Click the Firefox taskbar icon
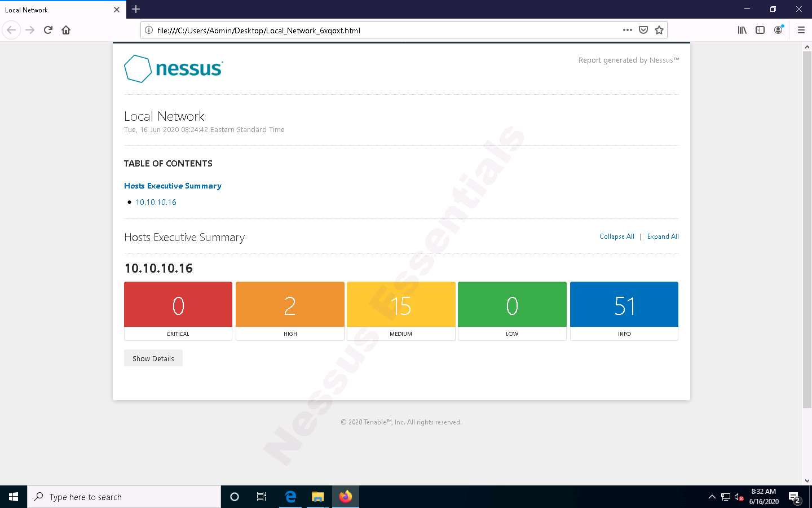Viewport: 812px width, 508px height. click(346, 497)
